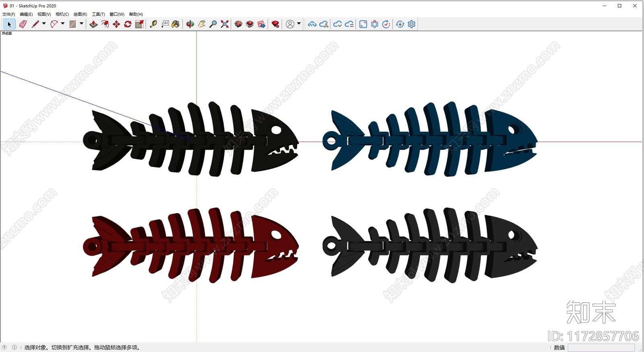Choose the Offset tool
The image size is (644, 352).
[105, 24]
